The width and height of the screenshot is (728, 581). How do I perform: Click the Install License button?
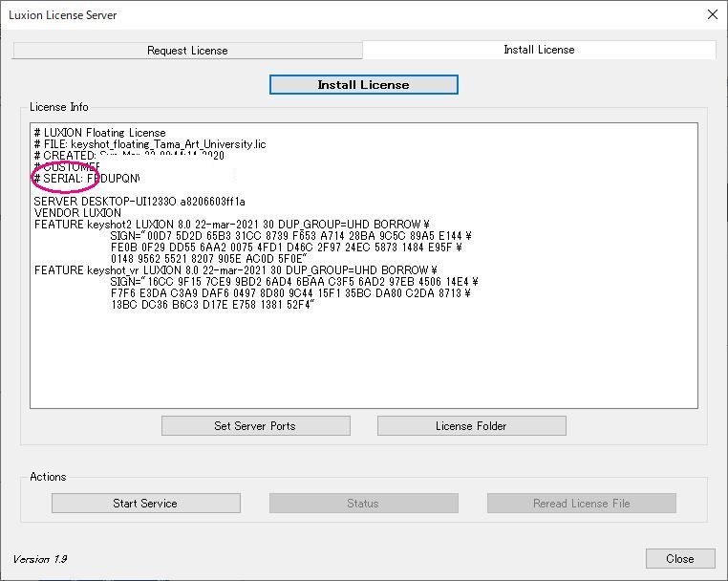[364, 84]
